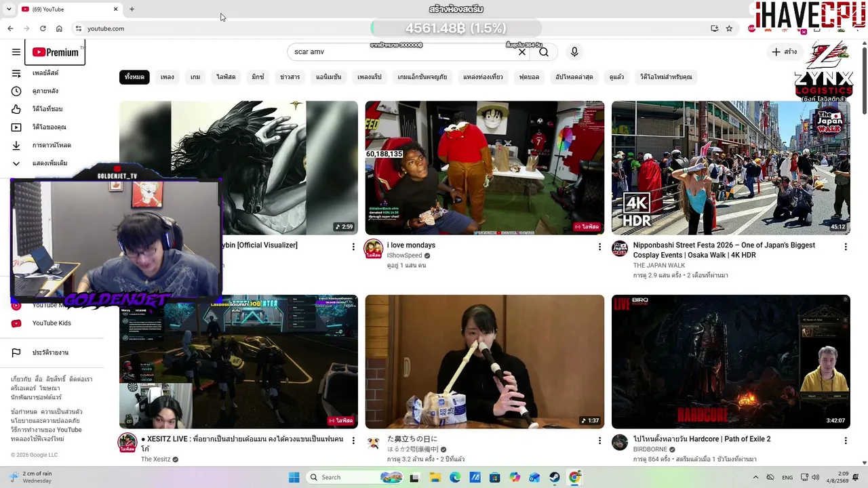Select the ฟุตบอล filter chip
The image size is (868, 488).
[529, 77]
